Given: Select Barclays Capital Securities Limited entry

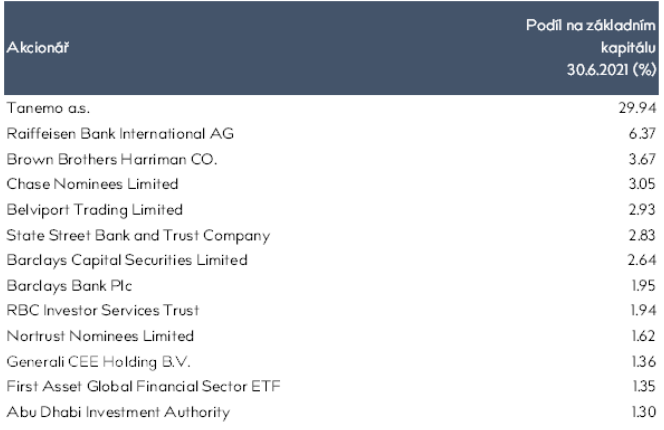Looking at the screenshot, I should click(x=127, y=260).
